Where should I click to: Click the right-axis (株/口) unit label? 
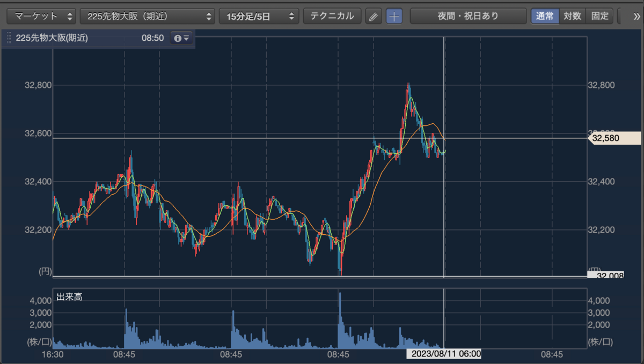601,341
